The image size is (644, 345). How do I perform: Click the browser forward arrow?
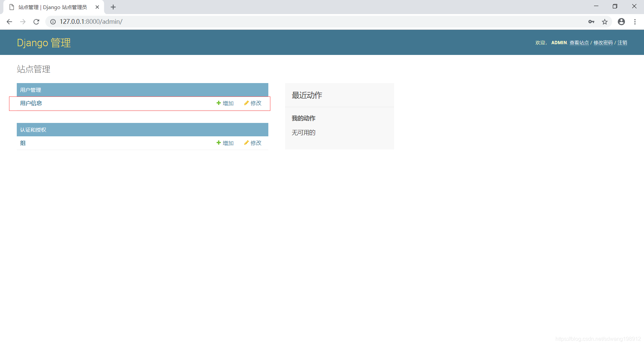(23, 22)
